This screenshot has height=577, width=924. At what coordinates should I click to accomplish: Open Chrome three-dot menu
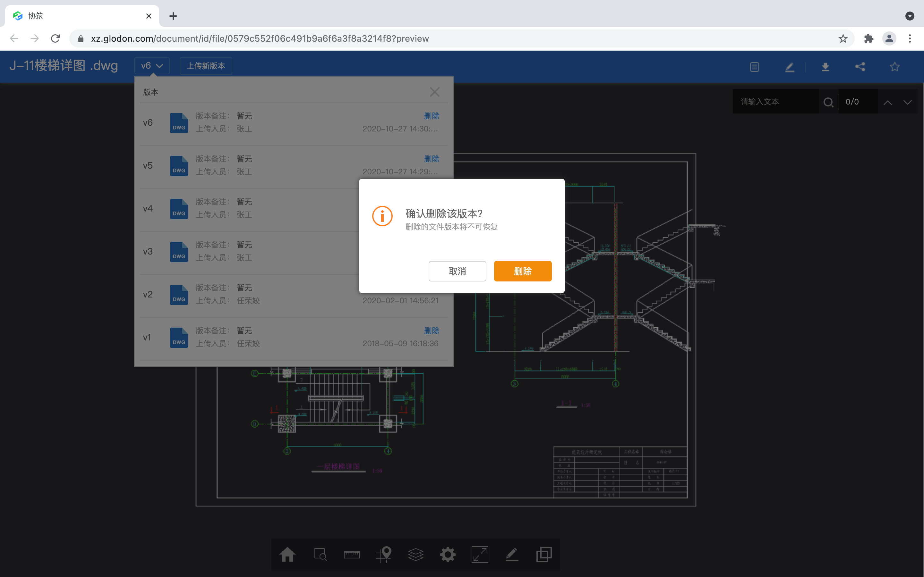coord(910,38)
